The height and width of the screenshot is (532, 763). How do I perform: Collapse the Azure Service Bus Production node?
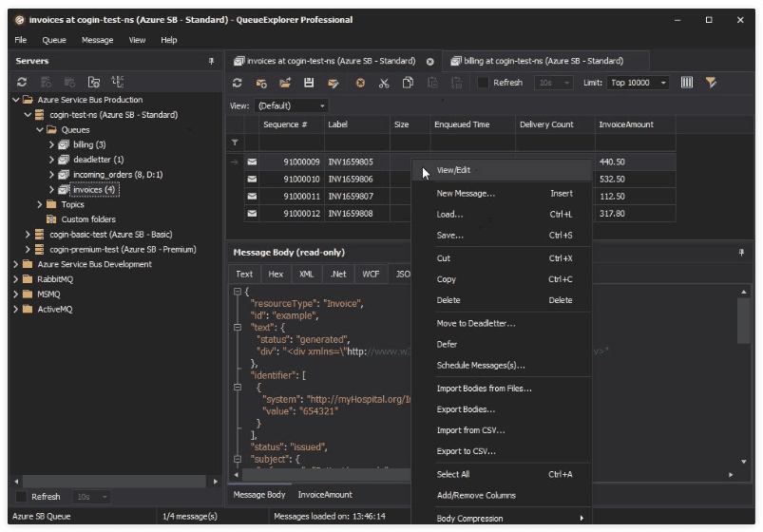pyautogui.click(x=16, y=100)
